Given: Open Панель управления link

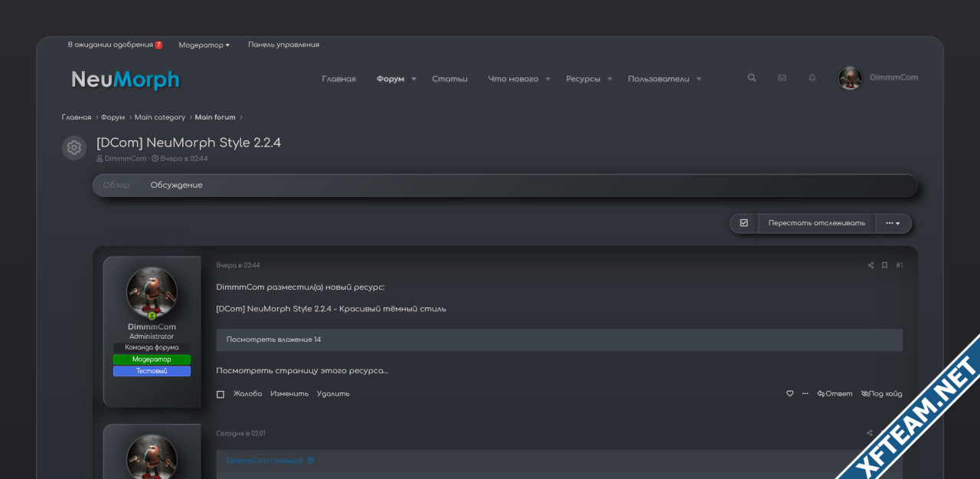Looking at the screenshot, I should pos(283,44).
